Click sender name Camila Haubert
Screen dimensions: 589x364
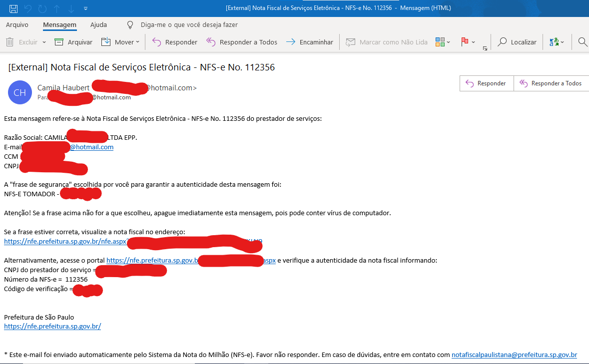coord(63,88)
